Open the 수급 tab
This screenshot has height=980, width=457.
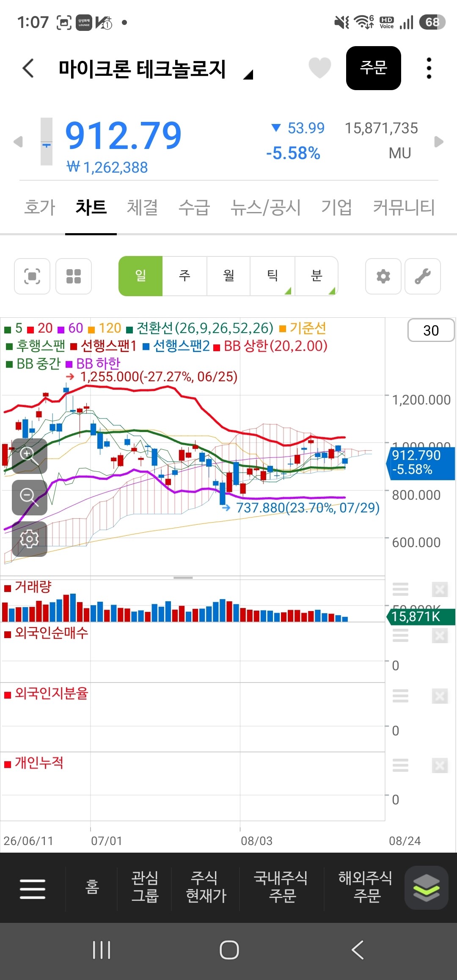pos(194,208)
